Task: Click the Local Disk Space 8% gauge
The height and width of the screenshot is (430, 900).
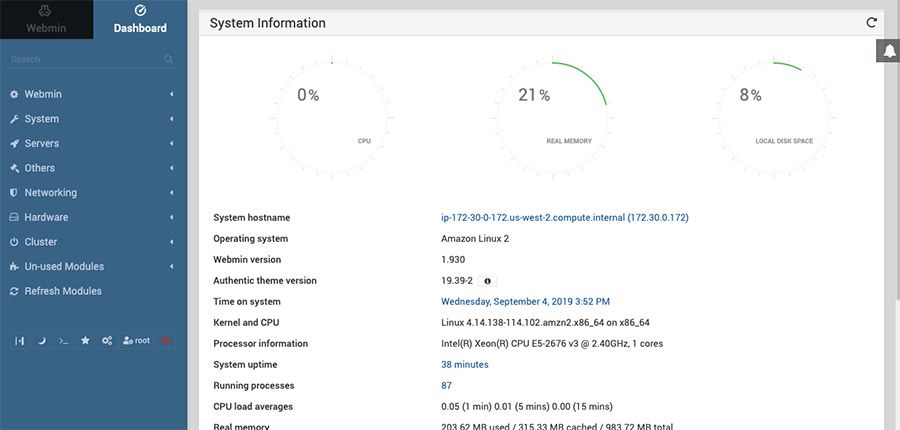Action: [x=774, y=118]
